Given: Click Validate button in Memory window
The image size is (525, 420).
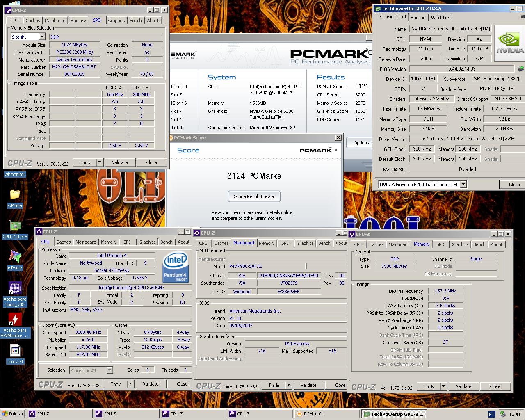Looking at the screenshot, I should 463,386.
